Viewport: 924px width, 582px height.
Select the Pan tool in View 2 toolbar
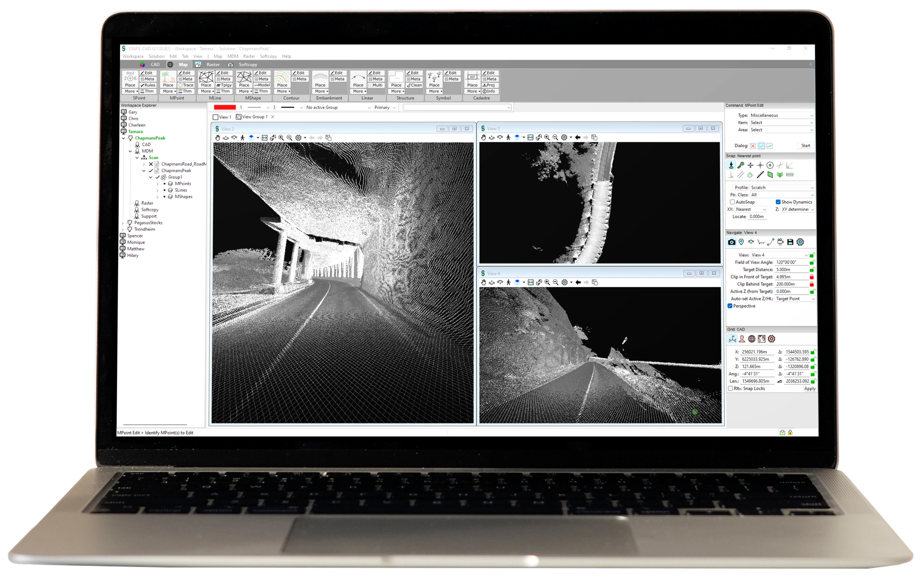tap(219, 137)
